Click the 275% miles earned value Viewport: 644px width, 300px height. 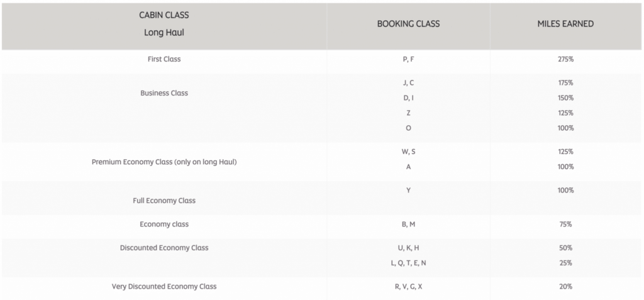565,59
